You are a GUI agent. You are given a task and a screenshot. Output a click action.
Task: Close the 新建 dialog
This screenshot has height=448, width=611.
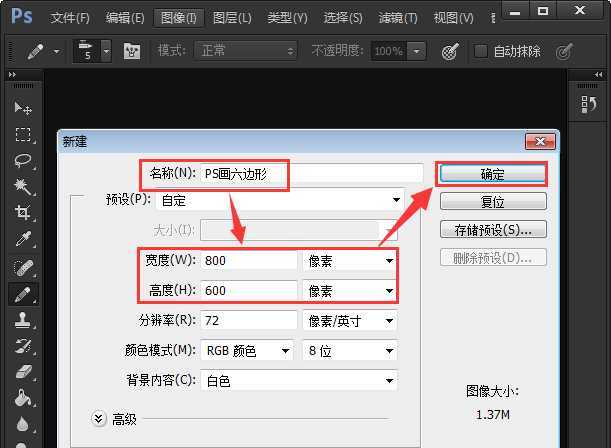point(540,141)
